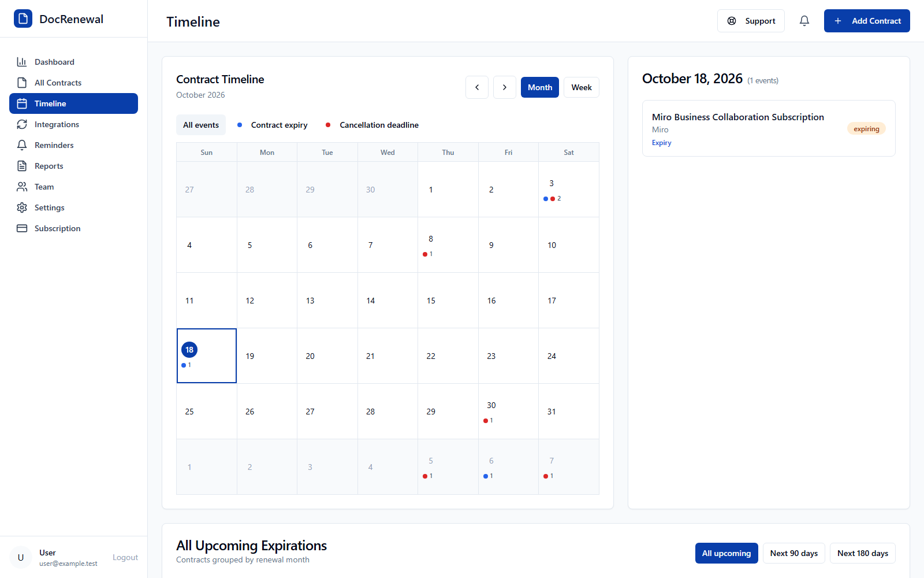This screenshot has height=578, width=924.
Task: Click Add Contract button
Action: pyautogui.click(x=867, y=21)
